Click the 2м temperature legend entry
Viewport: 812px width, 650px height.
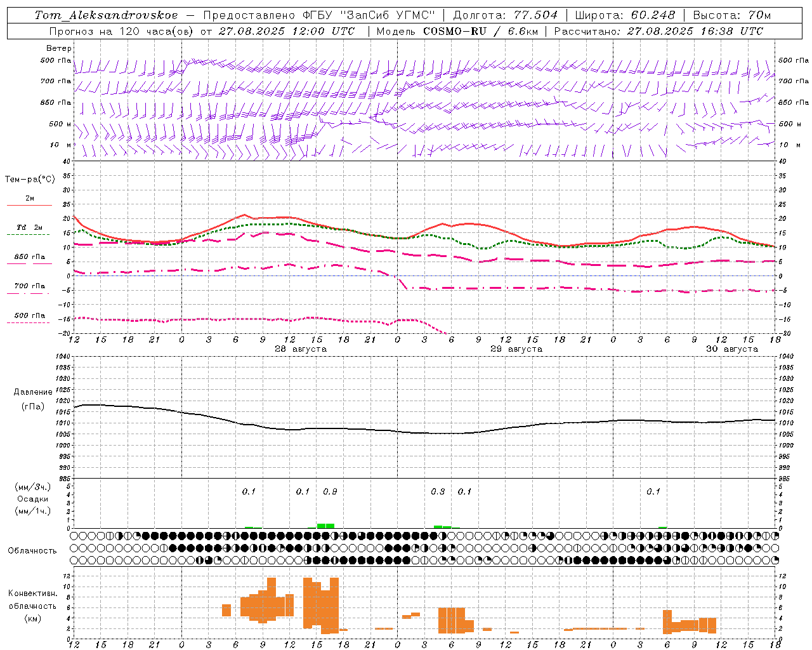point(30,198)
